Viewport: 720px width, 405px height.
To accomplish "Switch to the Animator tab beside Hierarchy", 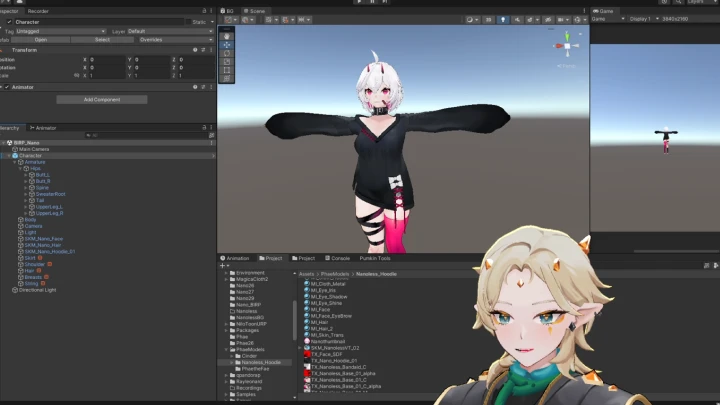I will [43, 128].
